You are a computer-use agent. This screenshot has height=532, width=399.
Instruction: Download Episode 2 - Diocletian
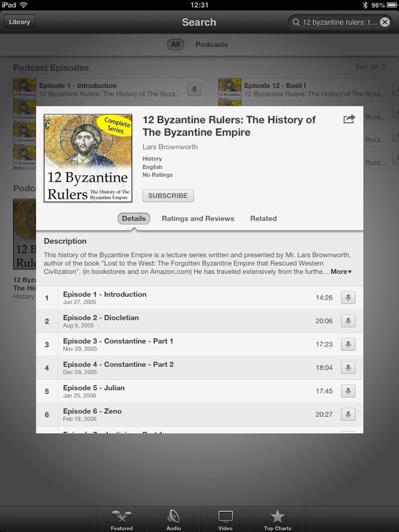click(348, 321)
